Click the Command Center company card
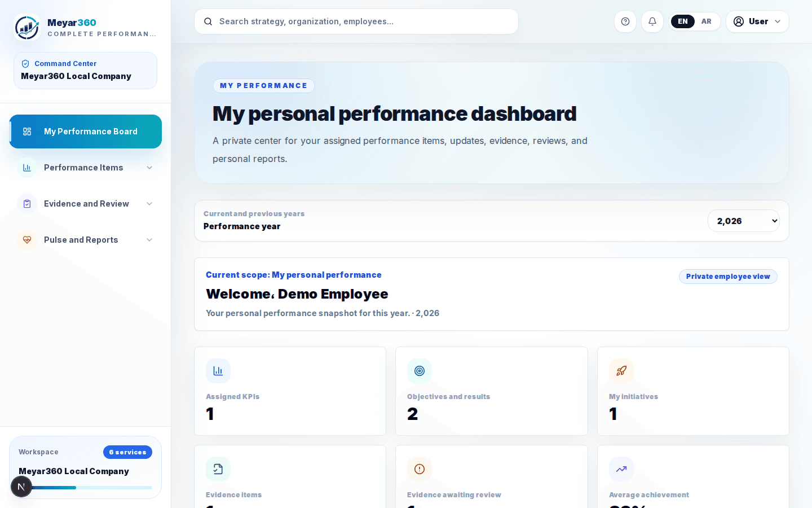812x508 pixels. click(x=86, y=71)
